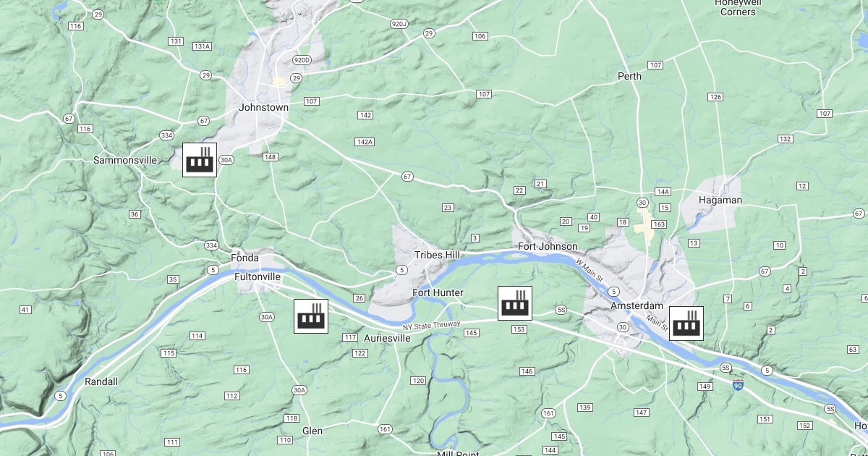Select the Auriesville place label
The width and height of the screenshot is (868, 456).
coord(387,338)
